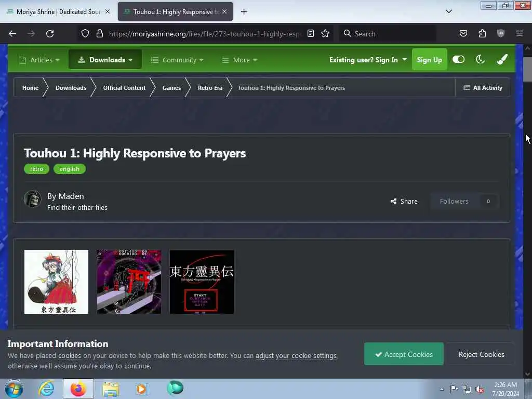Click the Sign Up button
Screen dimensions: 532x399
coord(429,60)
